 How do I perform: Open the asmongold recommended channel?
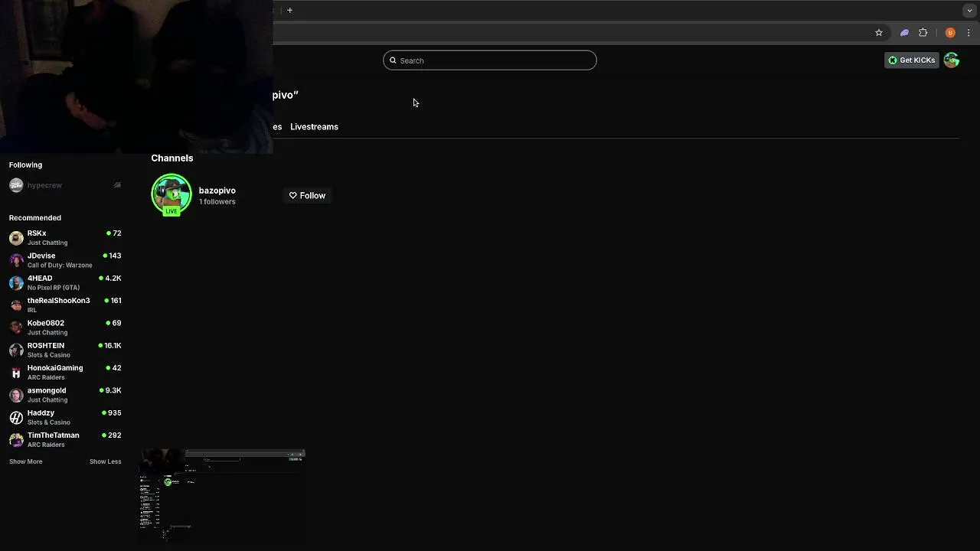pyautogui.click(x=65, y=395)
